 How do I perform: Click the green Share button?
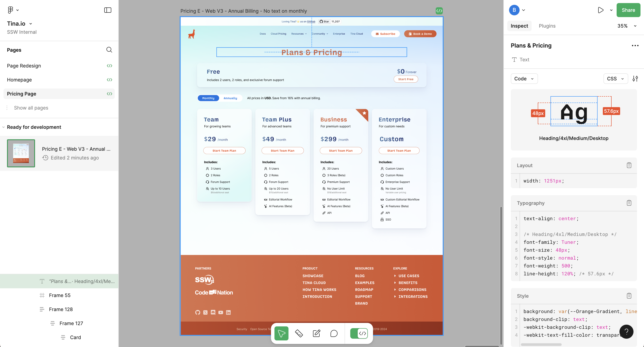point(628,10)
